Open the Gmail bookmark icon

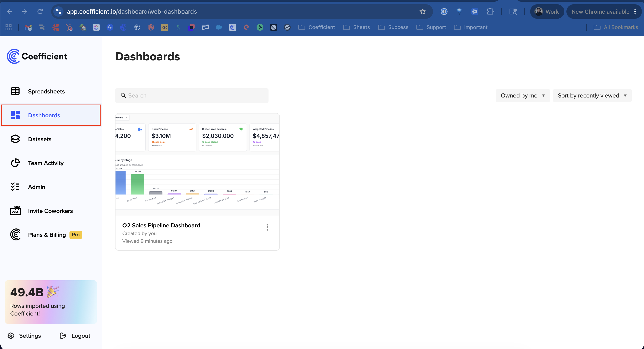(x=28, y=27)
